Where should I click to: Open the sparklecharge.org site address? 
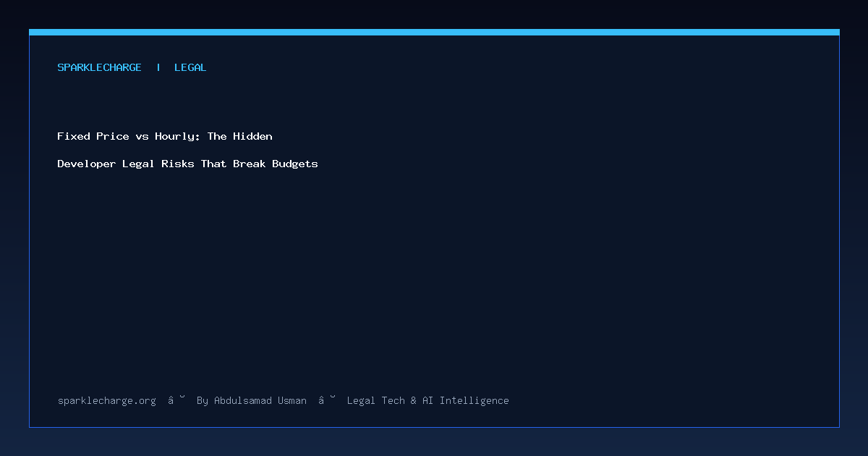[x=107, y=400]
